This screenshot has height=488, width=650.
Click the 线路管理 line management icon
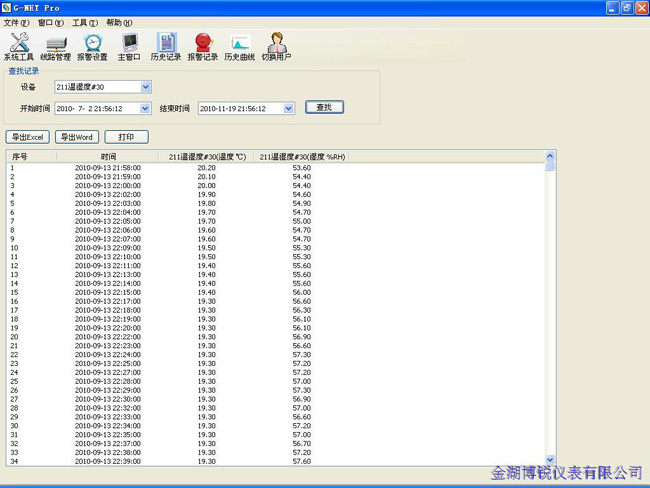click(56, 46)
